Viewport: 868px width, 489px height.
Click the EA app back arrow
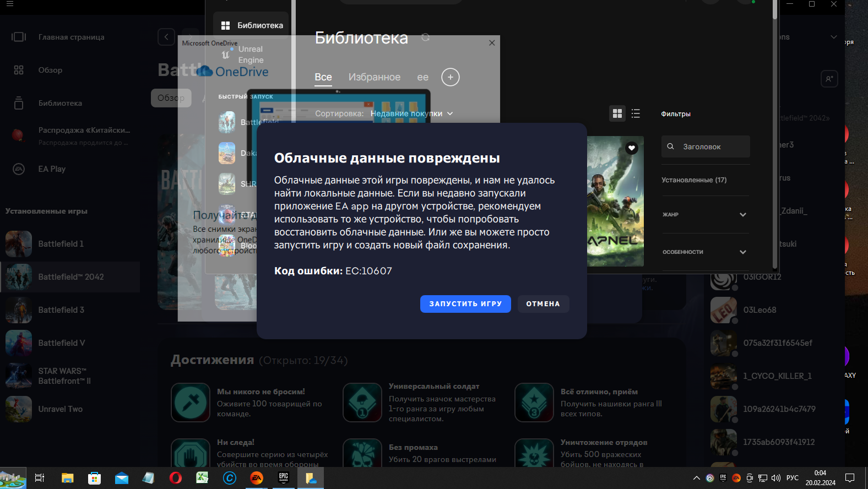tap(166, 37)
